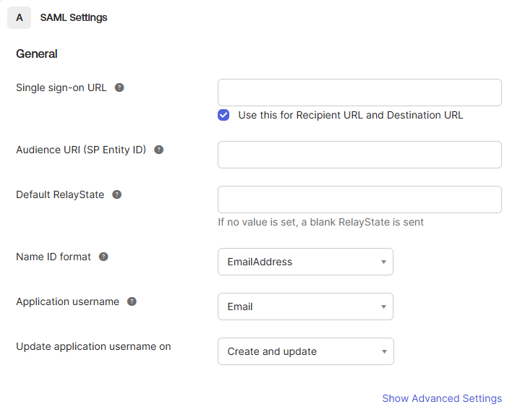Click the SAML Settings heading

pos(74,17)
